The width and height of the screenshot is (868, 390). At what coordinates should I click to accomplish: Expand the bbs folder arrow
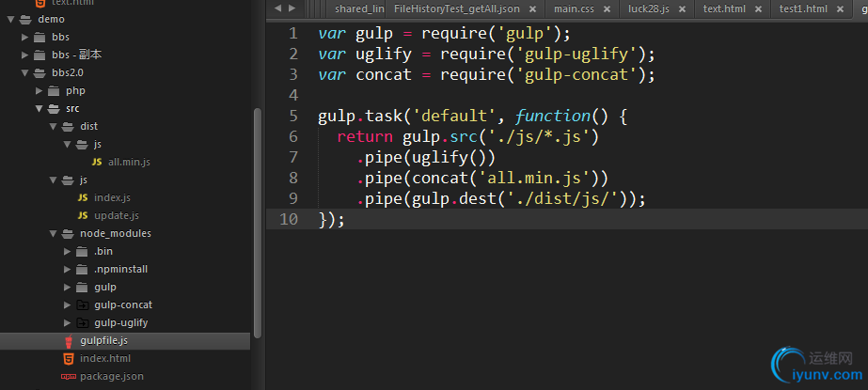click(24, 37)
